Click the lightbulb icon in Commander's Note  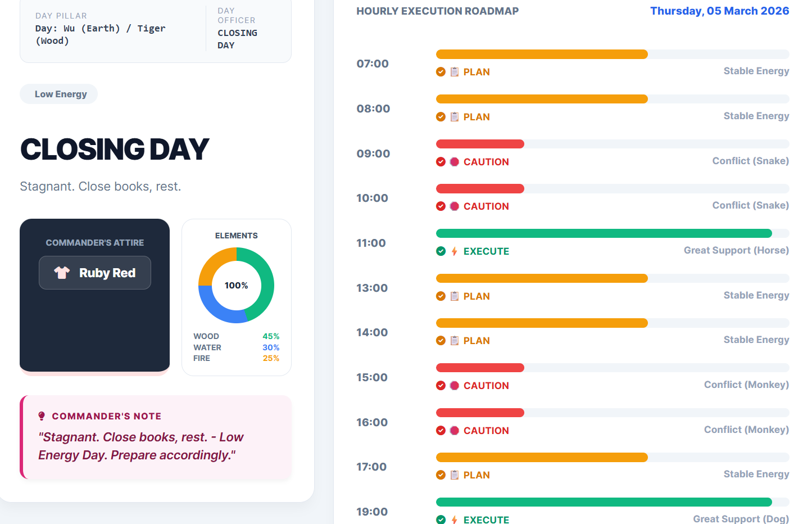(42, 416)
